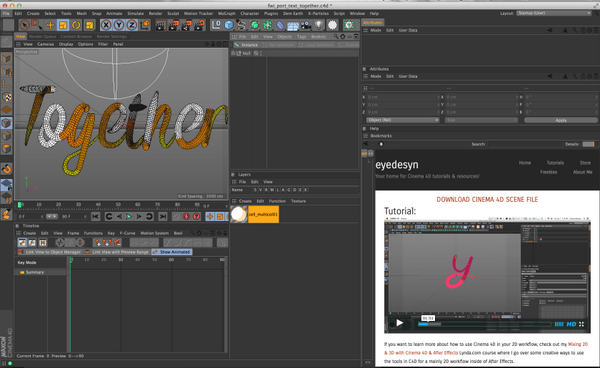
Task: Toggle the Z axis lock
Action: [132, 25]
